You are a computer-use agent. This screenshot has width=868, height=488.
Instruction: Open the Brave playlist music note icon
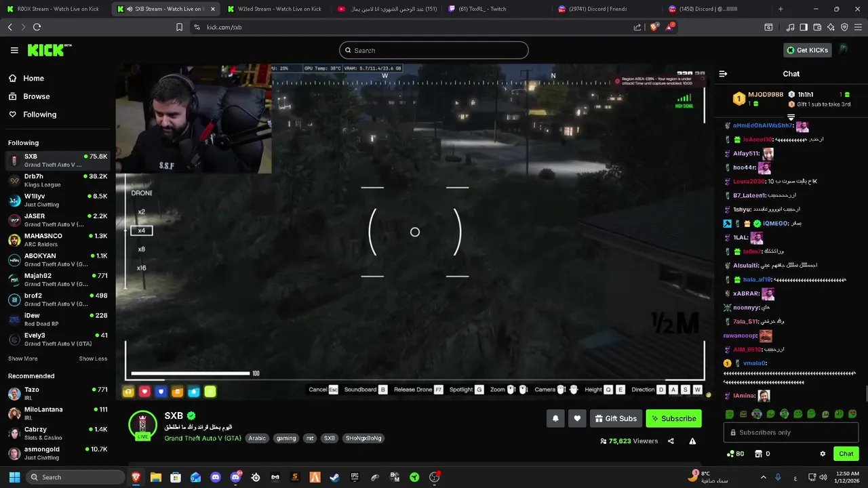pyautogui.click(x=790, y=27)
